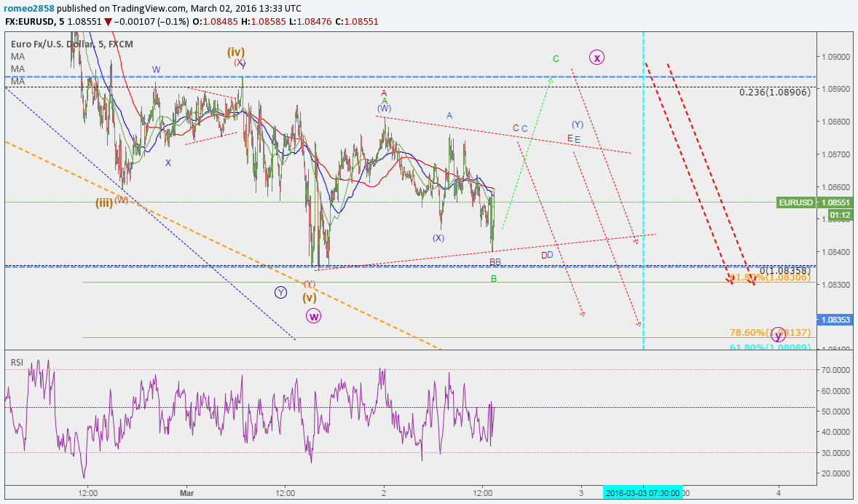Click the circled magenta w label
This screenshot has width=858, height=504.
point(313,316)
